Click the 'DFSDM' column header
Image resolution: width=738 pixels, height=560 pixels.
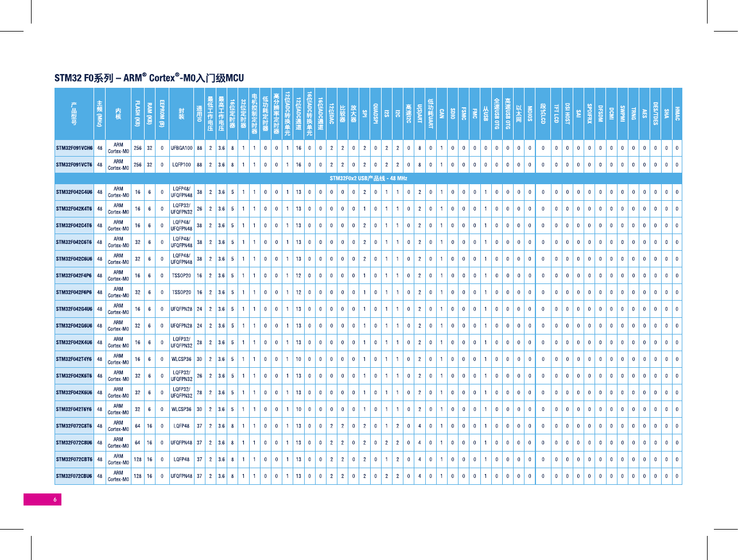601,114
